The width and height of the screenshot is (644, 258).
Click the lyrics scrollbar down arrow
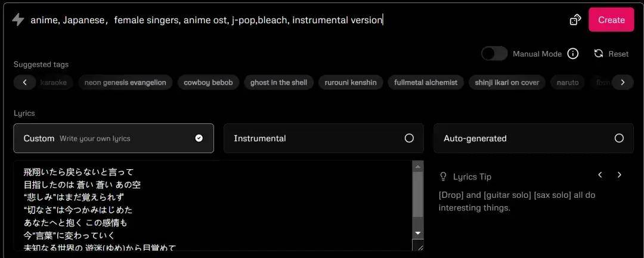(x=418, y=233)
